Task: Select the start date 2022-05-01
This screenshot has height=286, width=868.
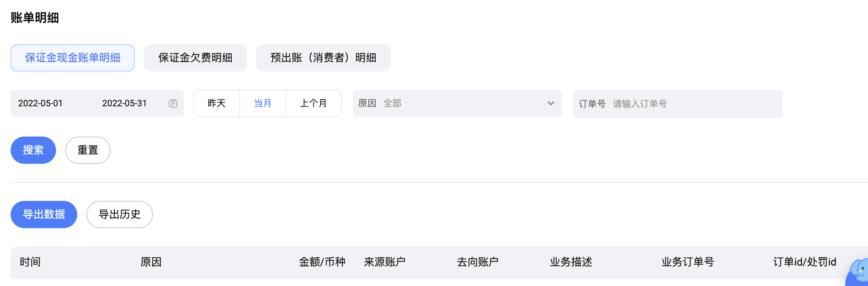Action: pyautogui.click(x=41, y=103)
